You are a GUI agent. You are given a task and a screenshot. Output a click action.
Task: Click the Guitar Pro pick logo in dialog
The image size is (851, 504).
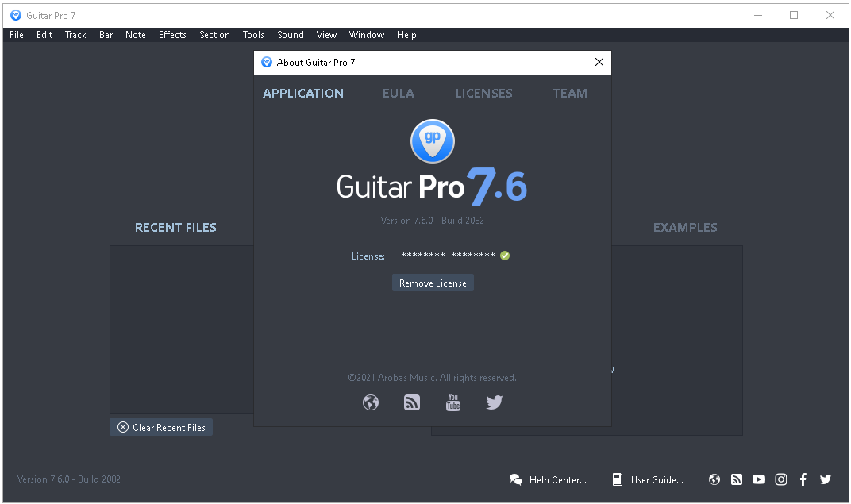[x=433, y=141]
